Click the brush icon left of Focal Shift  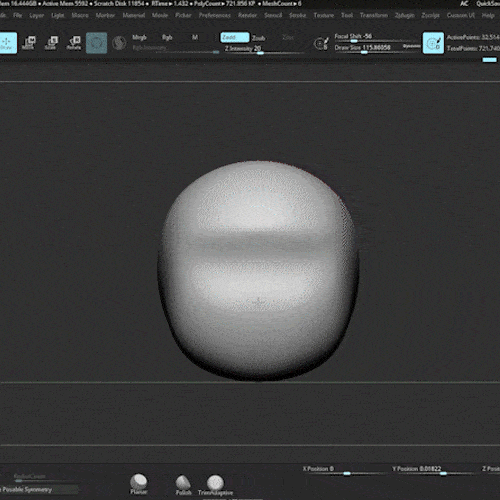coord(321,43)
